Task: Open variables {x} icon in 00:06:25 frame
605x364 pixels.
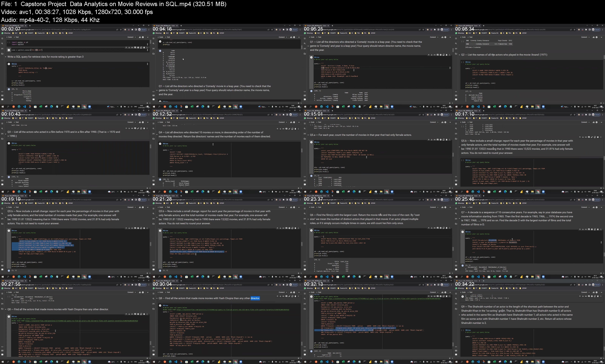Action: tap(305, 49)
